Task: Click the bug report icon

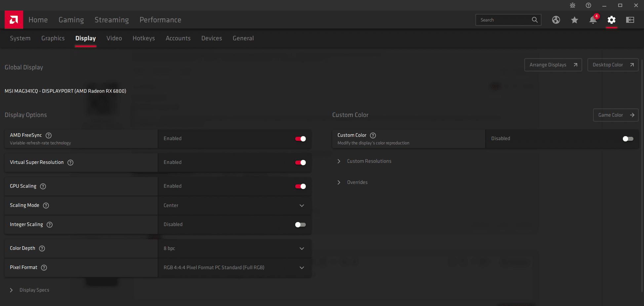Action: [573, 5]
